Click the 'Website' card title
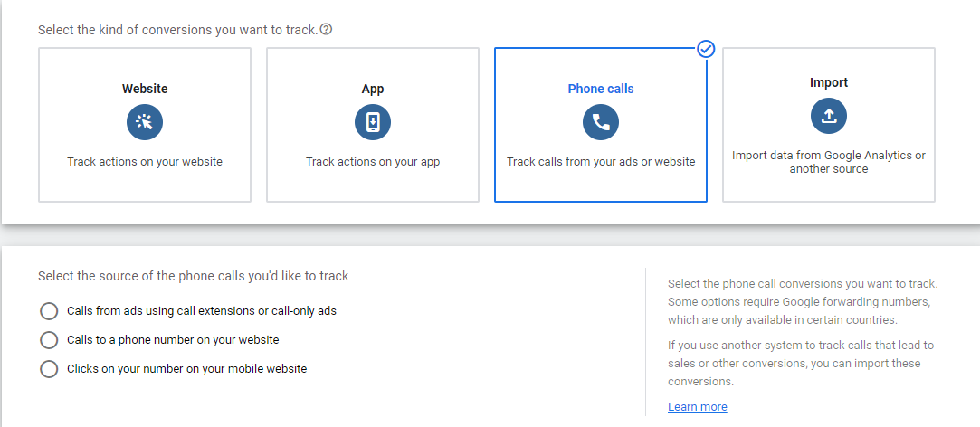Viewport: 980px width, 427px height. (145, 89)
